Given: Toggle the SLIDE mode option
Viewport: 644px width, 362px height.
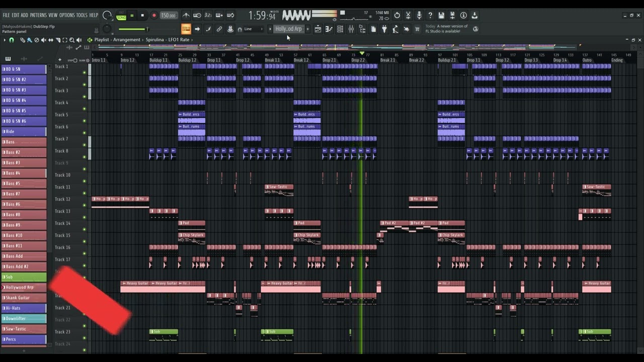Looking at the screenshot, I should point(84,60).
